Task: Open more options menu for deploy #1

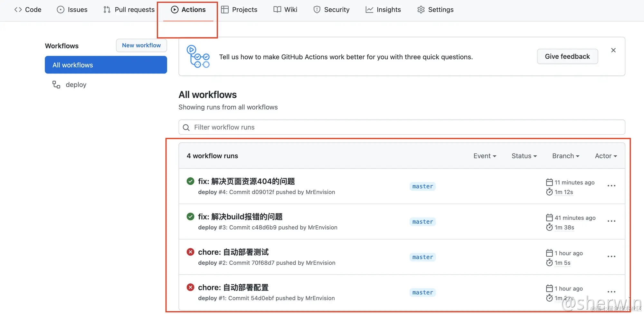Action: point(611,292)
